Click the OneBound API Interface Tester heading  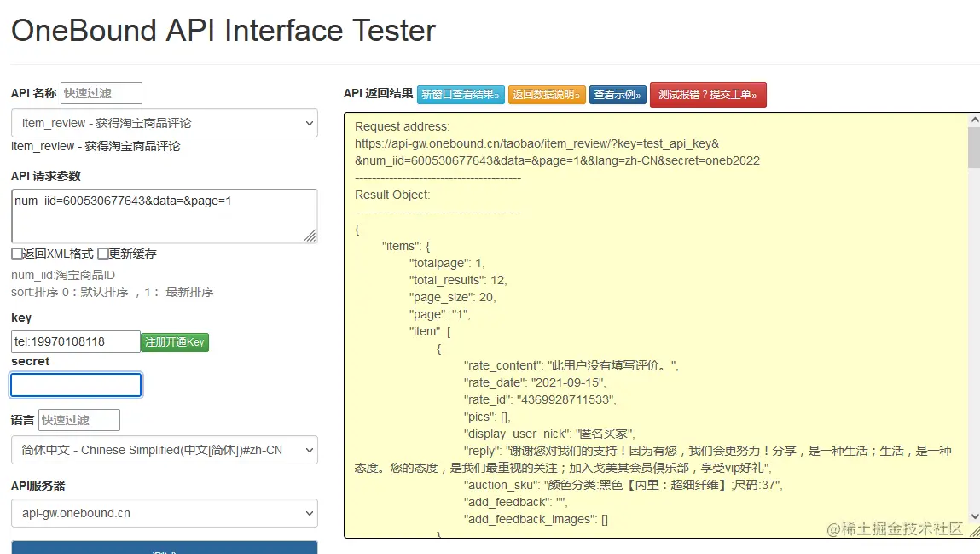click(223, 31)
